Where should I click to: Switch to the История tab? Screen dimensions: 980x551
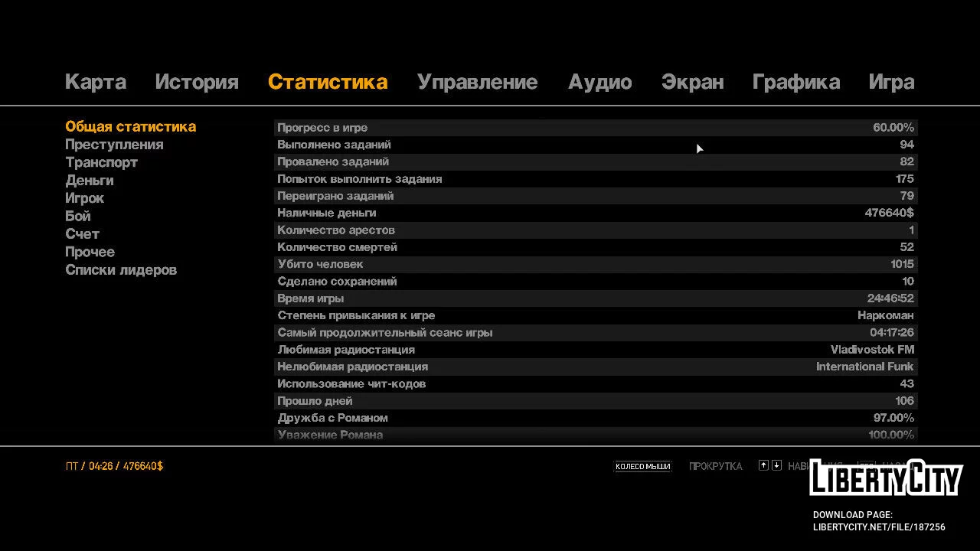pos(197,82)
